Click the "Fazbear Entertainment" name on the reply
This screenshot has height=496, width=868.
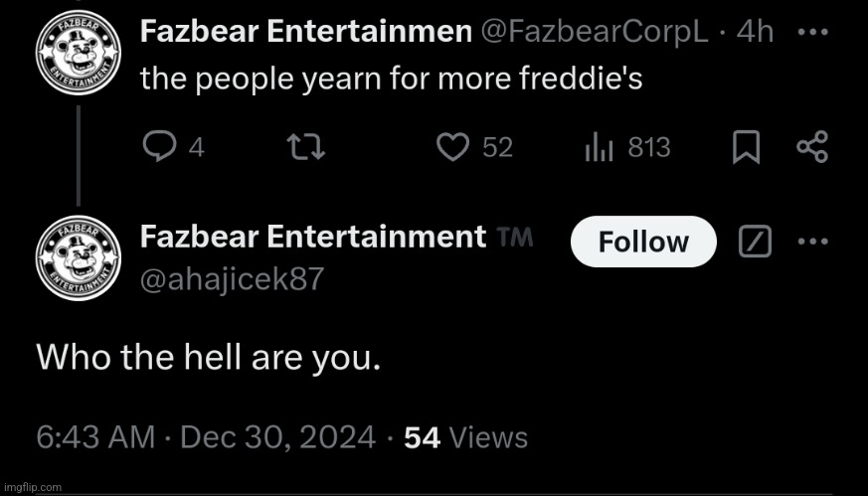point(312,238)
